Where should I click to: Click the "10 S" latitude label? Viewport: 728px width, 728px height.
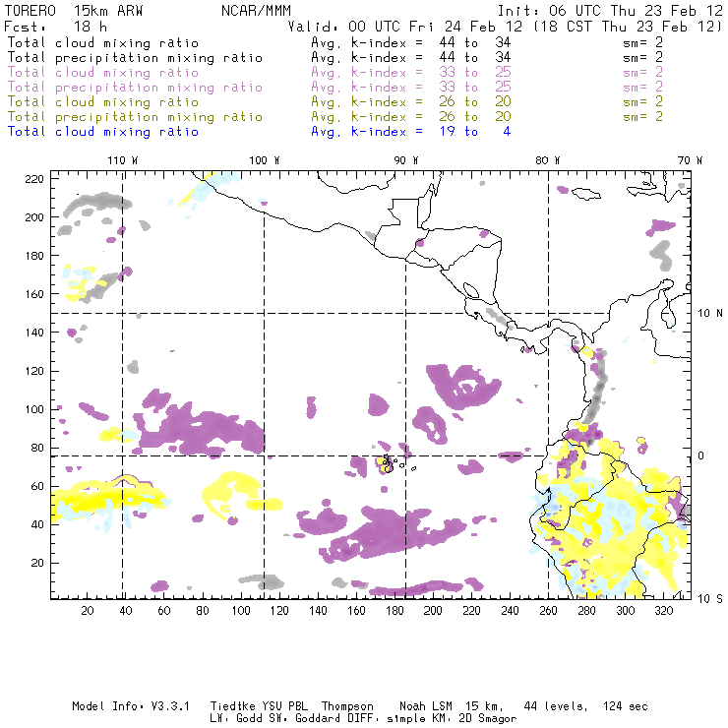tap(710, 599)
